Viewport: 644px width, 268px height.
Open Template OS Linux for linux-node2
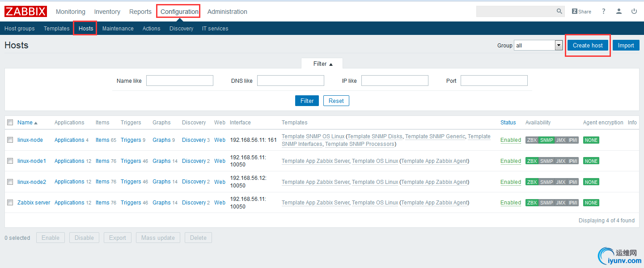pos(375,182)
